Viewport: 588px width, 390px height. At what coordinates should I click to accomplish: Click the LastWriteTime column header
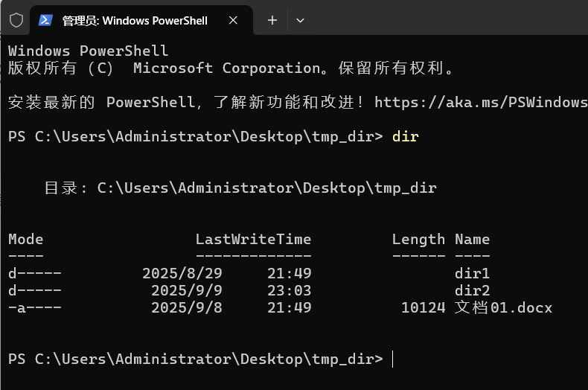[x=254, y=239]
